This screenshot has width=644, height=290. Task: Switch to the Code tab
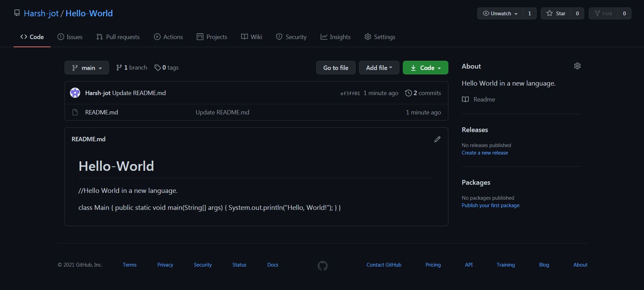click(x=32, y=37)
